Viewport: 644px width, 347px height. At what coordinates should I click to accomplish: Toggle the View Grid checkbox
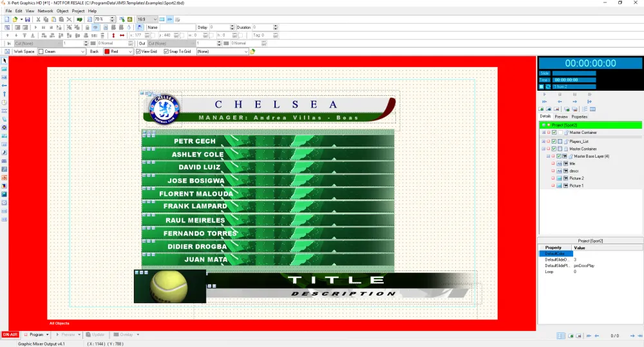138,52
